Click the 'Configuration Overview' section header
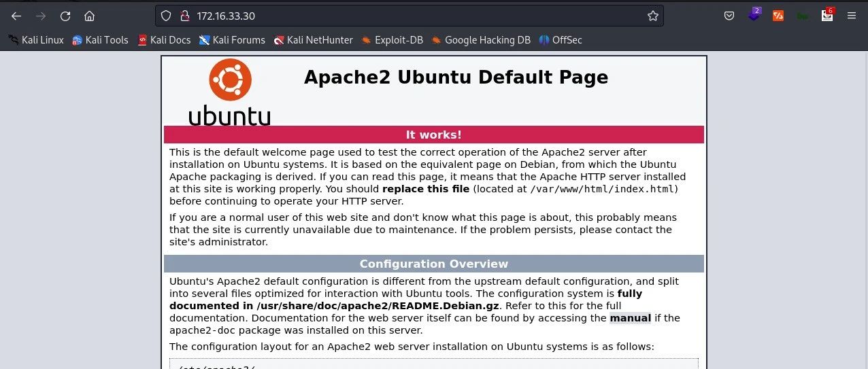 pos(434,264)
